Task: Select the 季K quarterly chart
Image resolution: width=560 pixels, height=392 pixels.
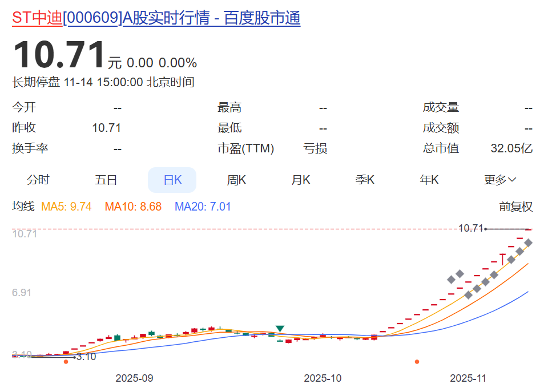Action: [365, 179]
